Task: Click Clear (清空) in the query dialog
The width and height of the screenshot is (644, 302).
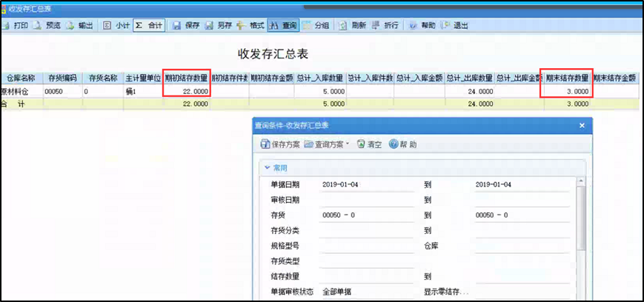Action: tap(369, 144)
